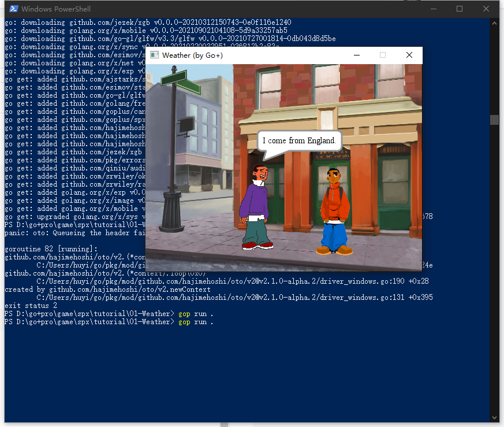504x427 pixels.
Task: Close the Windows PowerShell window
Action: 486,9
